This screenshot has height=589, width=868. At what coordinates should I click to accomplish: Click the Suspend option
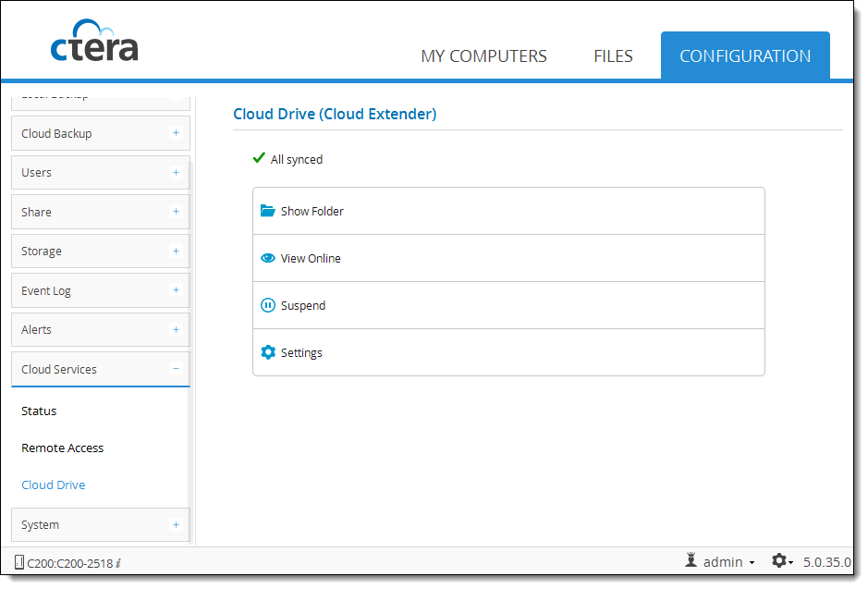[x=508, y=305]
